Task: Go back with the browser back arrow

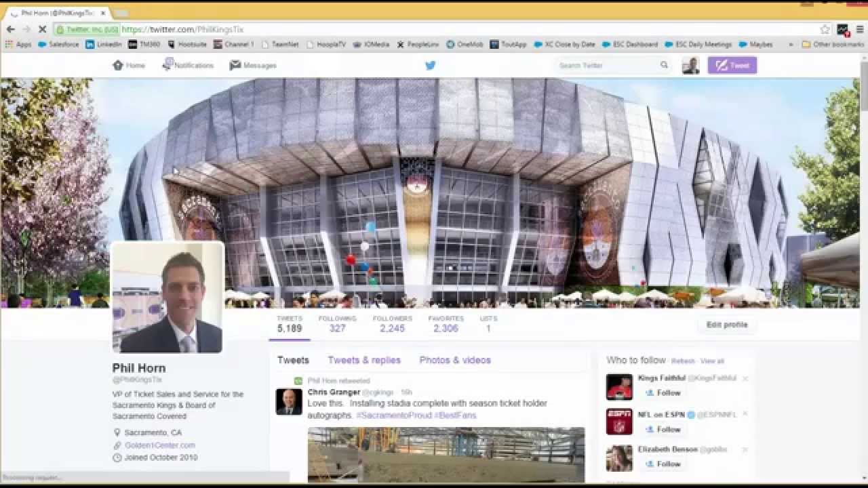Action: 10,29
